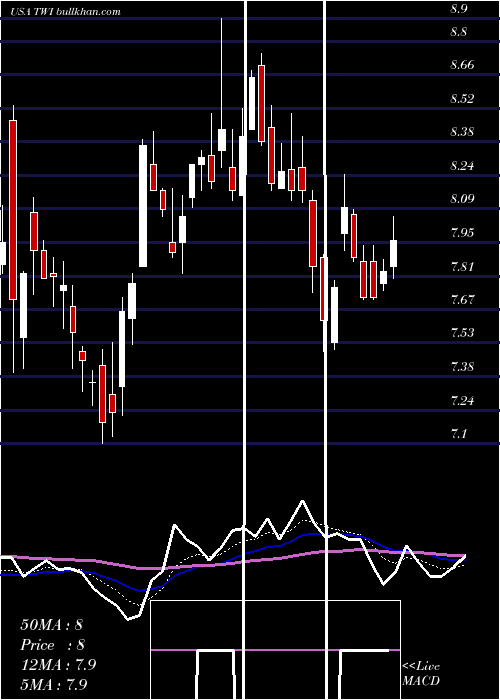Click the 8.9 price axis label
Image resolution: width=500 pixels, height=700 pixels.
point(459,9)
